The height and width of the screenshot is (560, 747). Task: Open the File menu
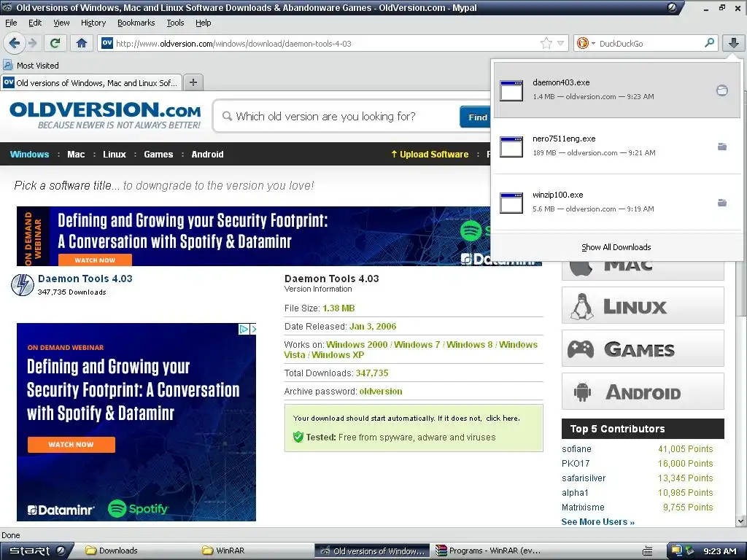11,23
